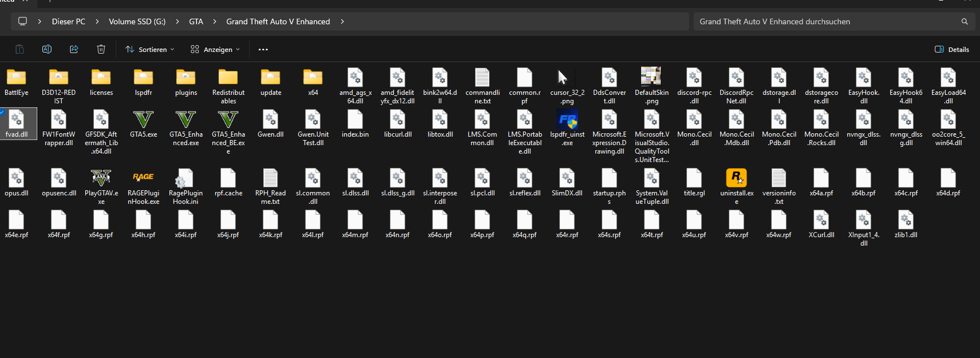Expand chevron after Dieser PC
Screen dimensions: 980x358
pos(97,21)
